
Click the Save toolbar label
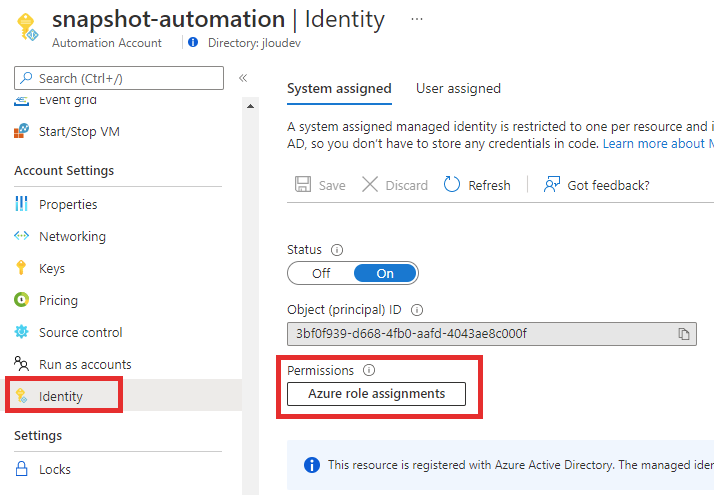[332, 186]
